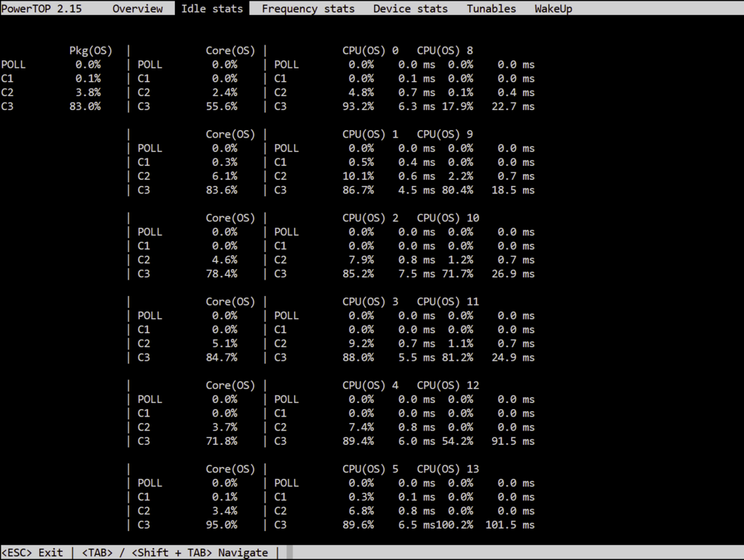Viewport: 744px width, 560px height.
Task: Click CPU 13 C3 duration 101.5 ms
Action: tap(510, 525)
